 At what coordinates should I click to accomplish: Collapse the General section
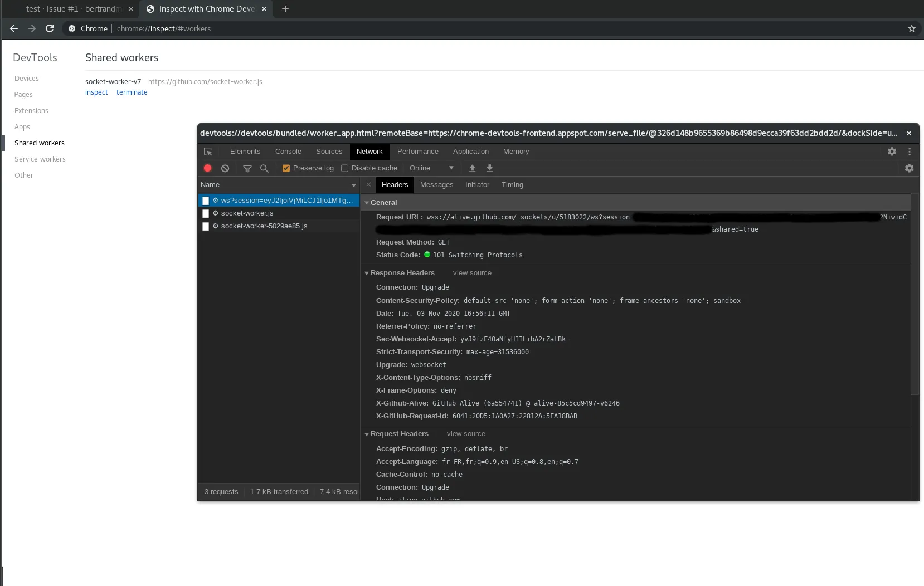click(x=367, y=203)
